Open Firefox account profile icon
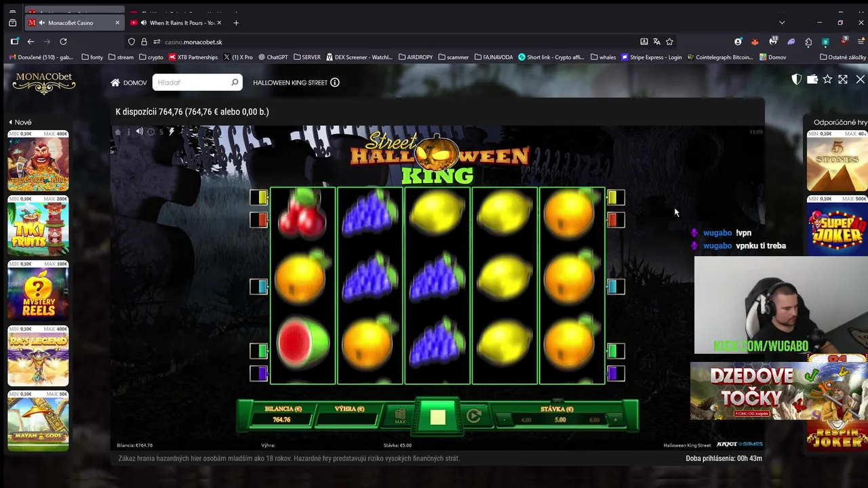Screen dimensions: 868x488 tap(738, 41)
